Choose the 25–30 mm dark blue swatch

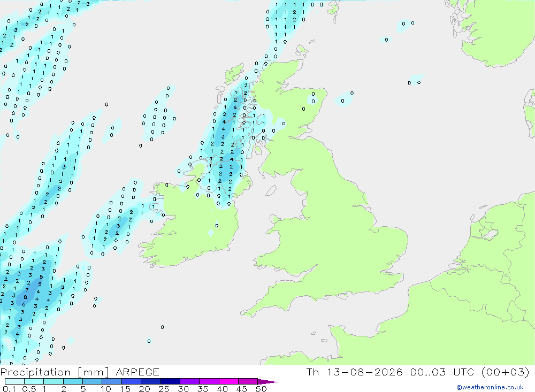[x=170, y=381]
